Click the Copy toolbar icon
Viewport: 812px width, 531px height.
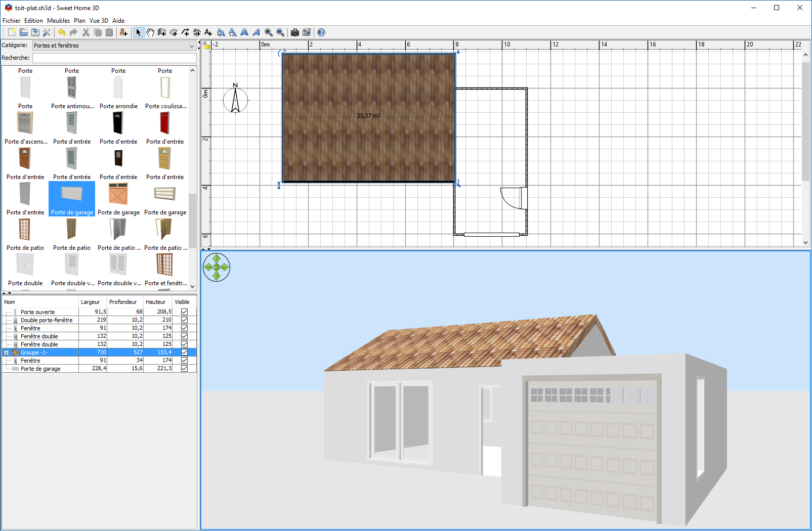[98, 32]
